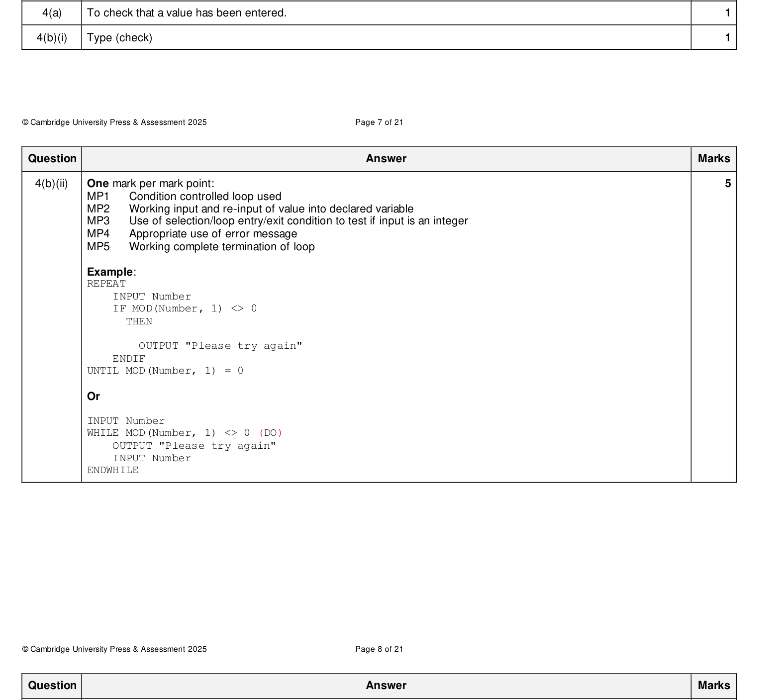This screenshot has height=700, width=780.
Task: Click the 'Type (check)' answer text
Action: (x=119, y=38)
